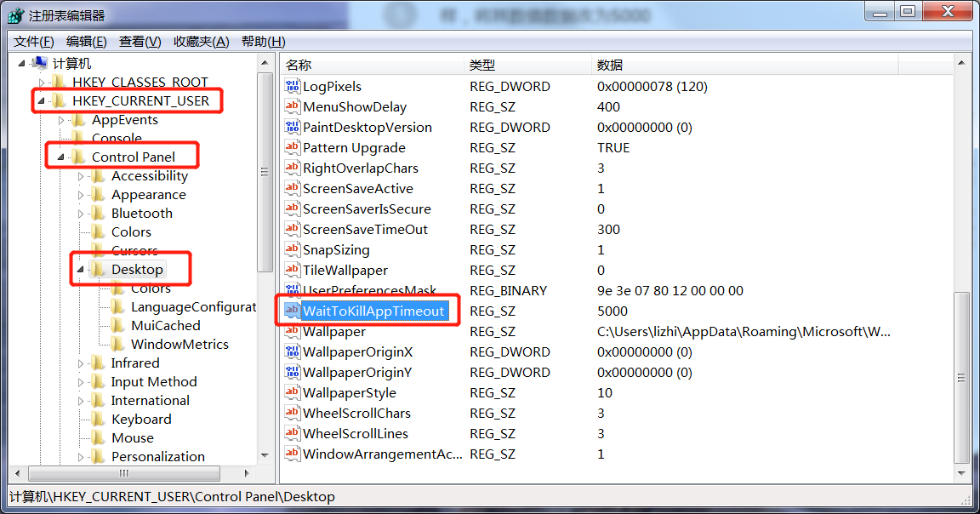Click the SnapSizing string icon
The image size is (980, 514).
click(292, 250)
